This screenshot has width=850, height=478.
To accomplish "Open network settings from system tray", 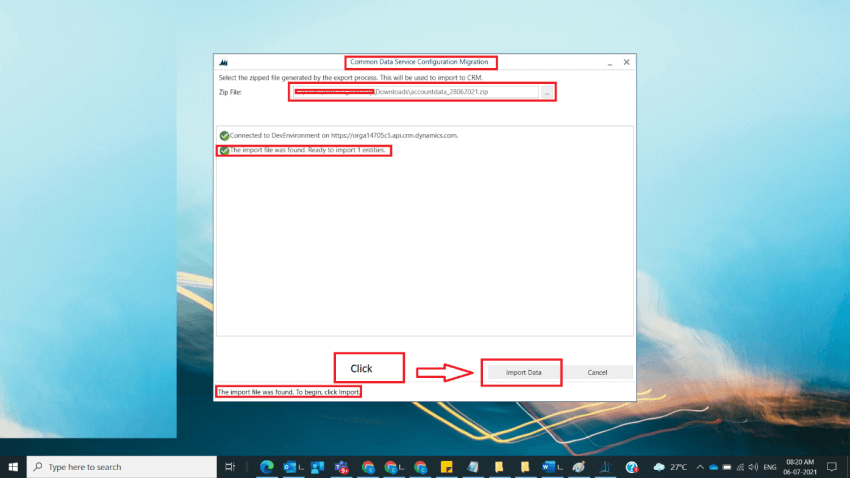I will 740,467.
